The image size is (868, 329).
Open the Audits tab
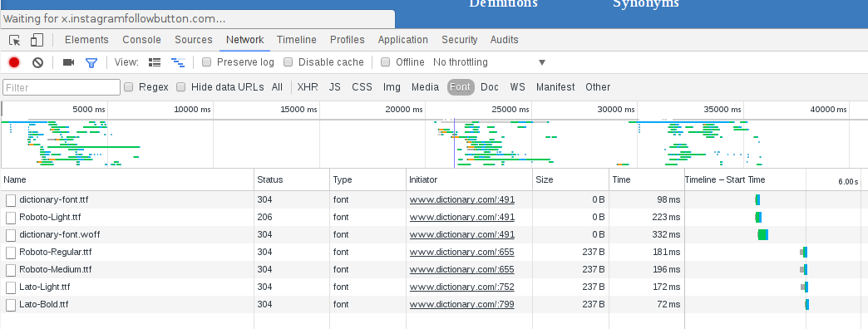click(x=505, y=40)
